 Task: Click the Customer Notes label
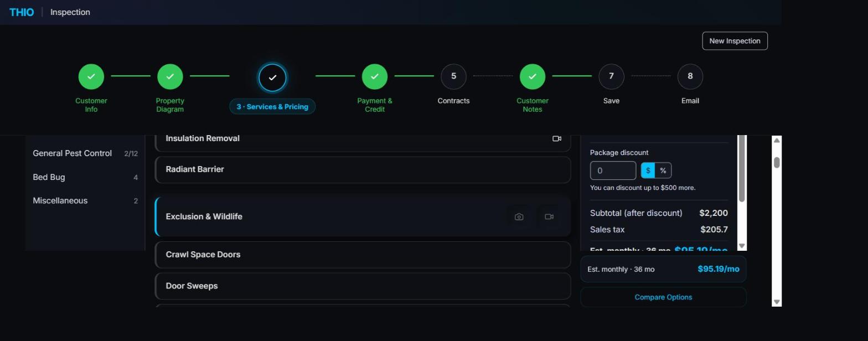click(x=533, y=105)
